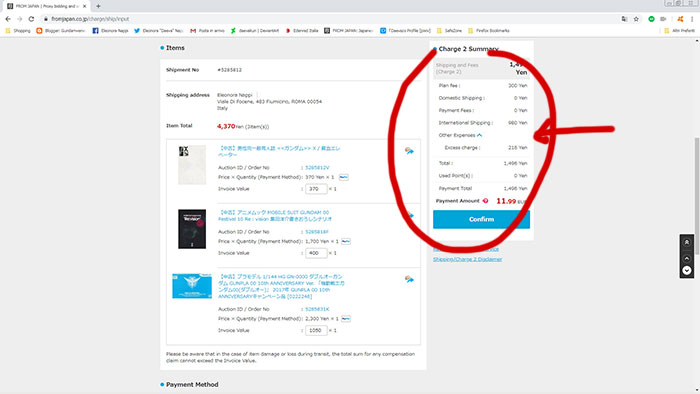Open the SafeZone bookmark folder
This screenshot has width=700, height=394.
click(x=450, y=31)
